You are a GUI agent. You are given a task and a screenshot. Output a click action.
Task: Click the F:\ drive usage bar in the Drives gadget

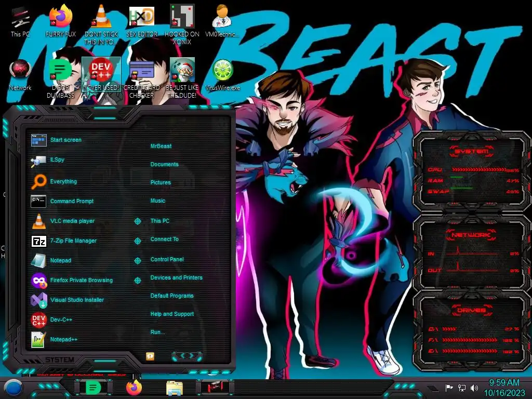click(470, 340)
